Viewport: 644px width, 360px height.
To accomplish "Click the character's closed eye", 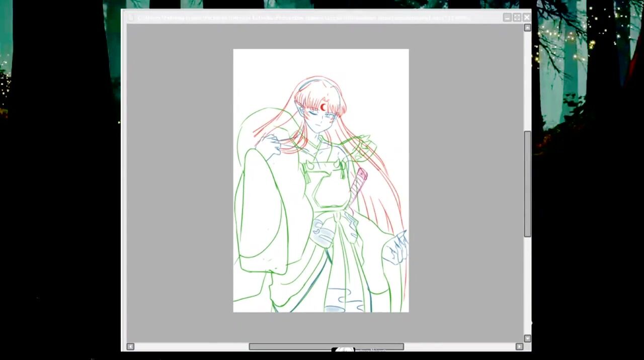I will [x=313, y=113].
